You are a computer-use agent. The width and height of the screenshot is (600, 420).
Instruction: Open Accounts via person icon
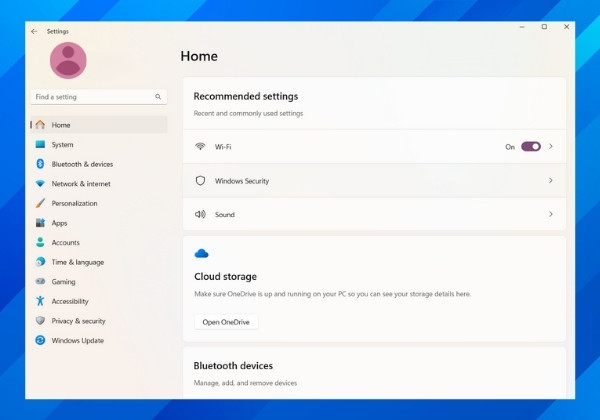click(40, 242)
